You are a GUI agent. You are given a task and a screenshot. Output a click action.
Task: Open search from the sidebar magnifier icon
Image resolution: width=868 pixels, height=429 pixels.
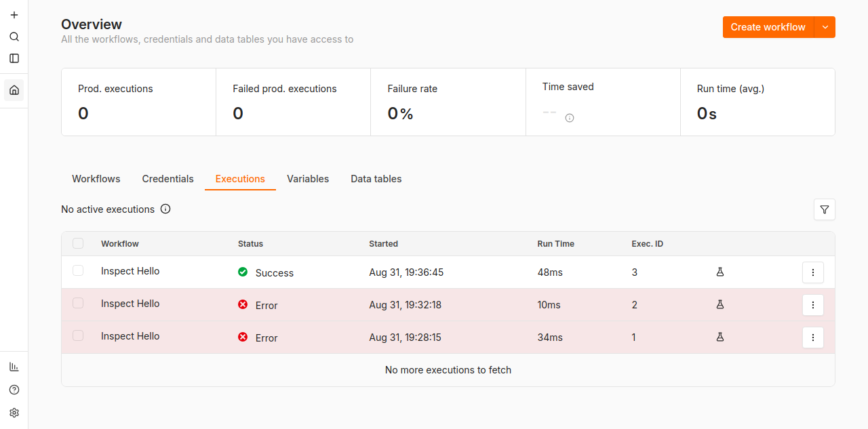[x=14, y=37]
